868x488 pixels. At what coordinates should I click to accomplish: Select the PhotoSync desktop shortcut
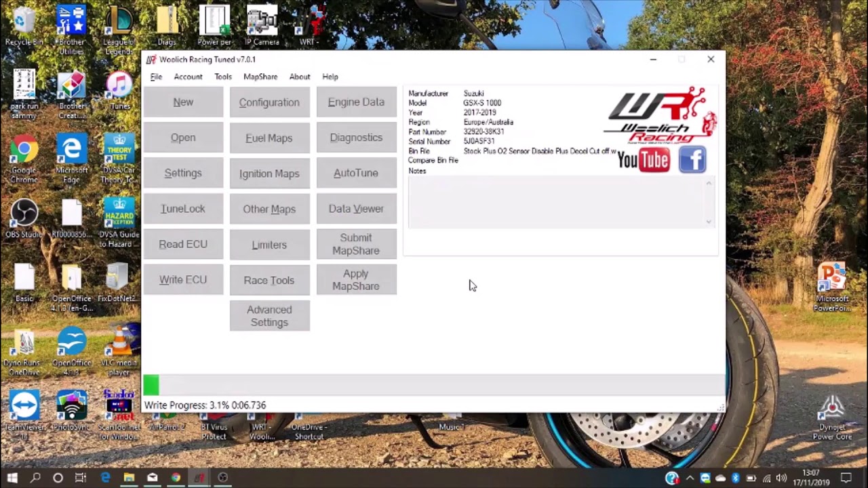point(71,411)
